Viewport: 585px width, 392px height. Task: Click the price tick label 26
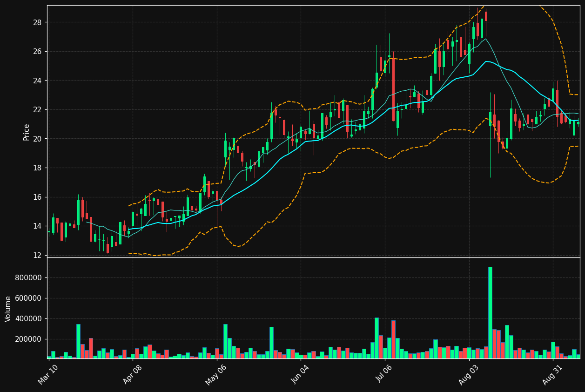[x=38, y=52]
